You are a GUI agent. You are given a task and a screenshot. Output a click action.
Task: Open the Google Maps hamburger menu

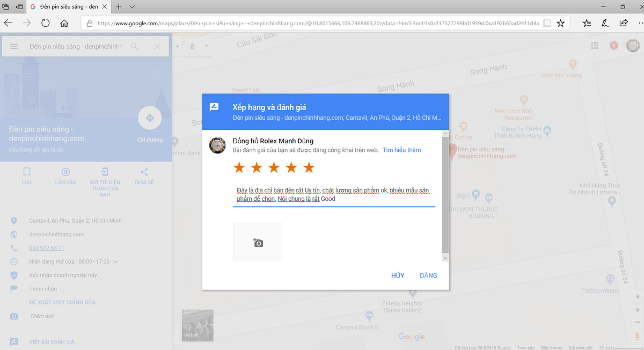[x=14, y=47]
